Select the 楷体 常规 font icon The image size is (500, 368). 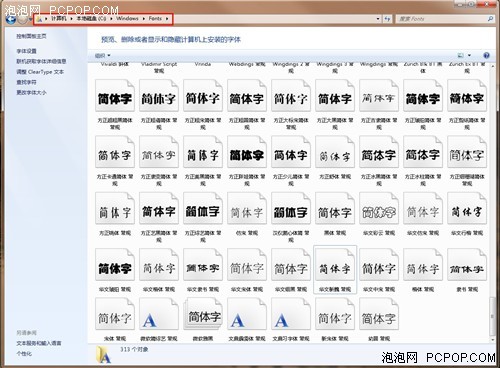click(x=423, y=264)
